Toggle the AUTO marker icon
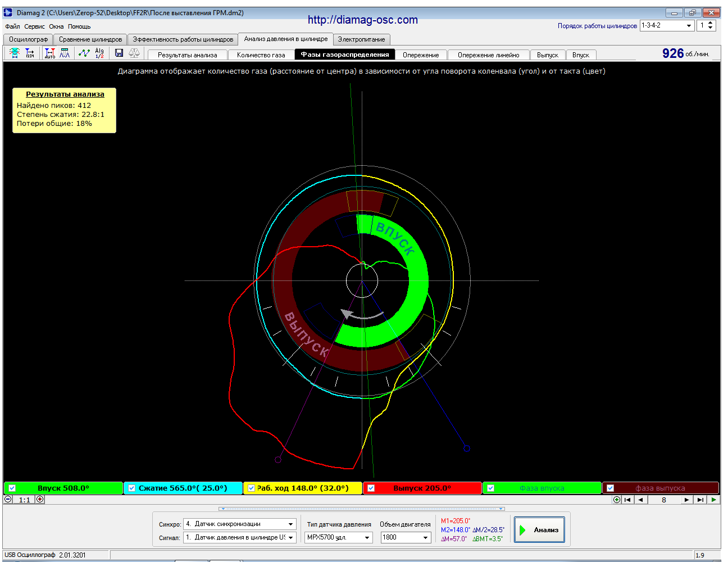 [50, 53]
